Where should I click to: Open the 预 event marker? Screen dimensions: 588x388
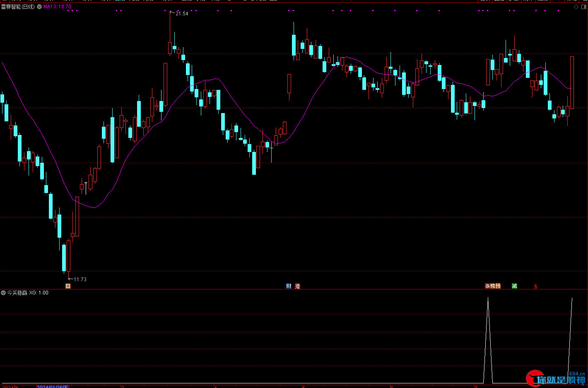(498, 286)
